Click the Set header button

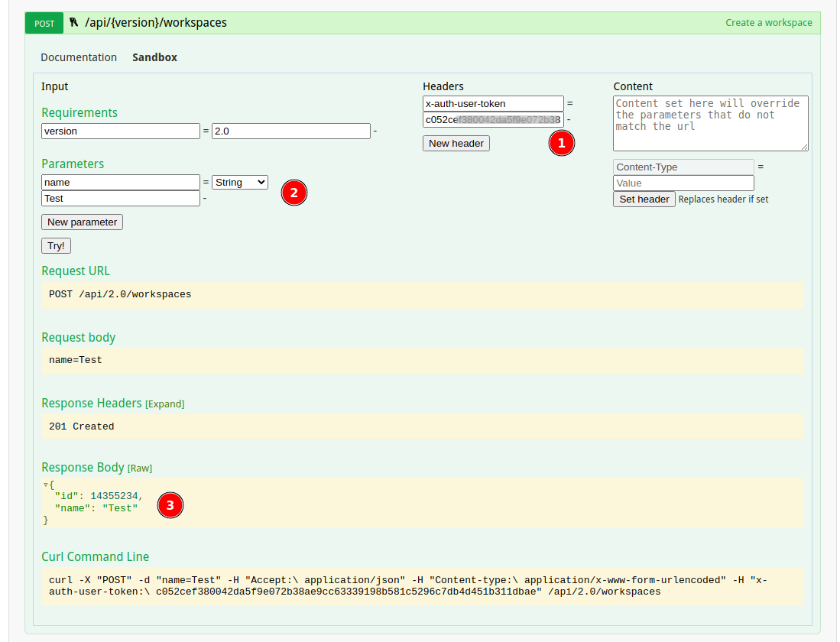[644, 199]
